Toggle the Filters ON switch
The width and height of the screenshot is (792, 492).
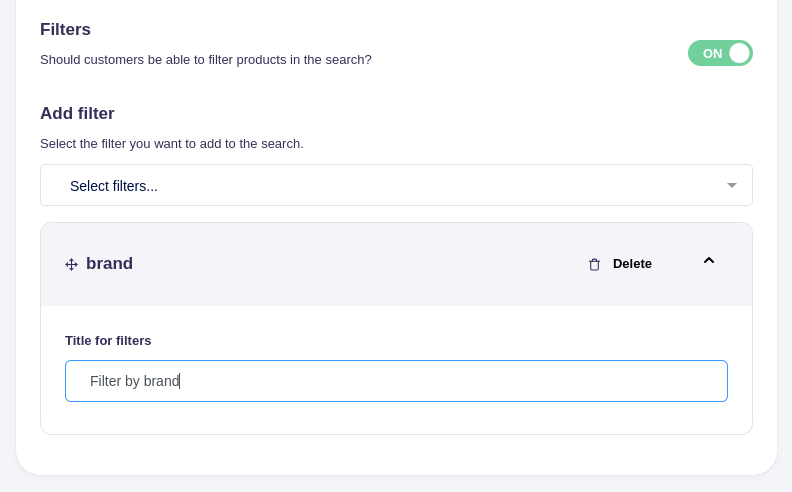720,53
